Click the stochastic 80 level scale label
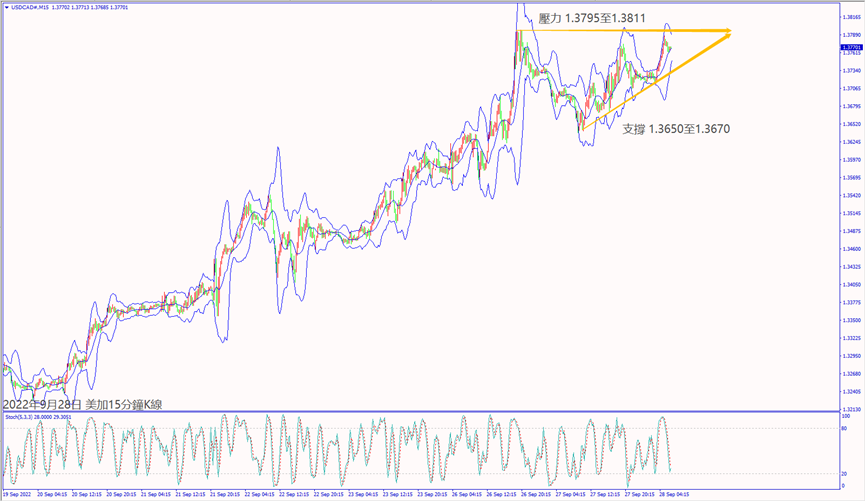 coord(846,428)
